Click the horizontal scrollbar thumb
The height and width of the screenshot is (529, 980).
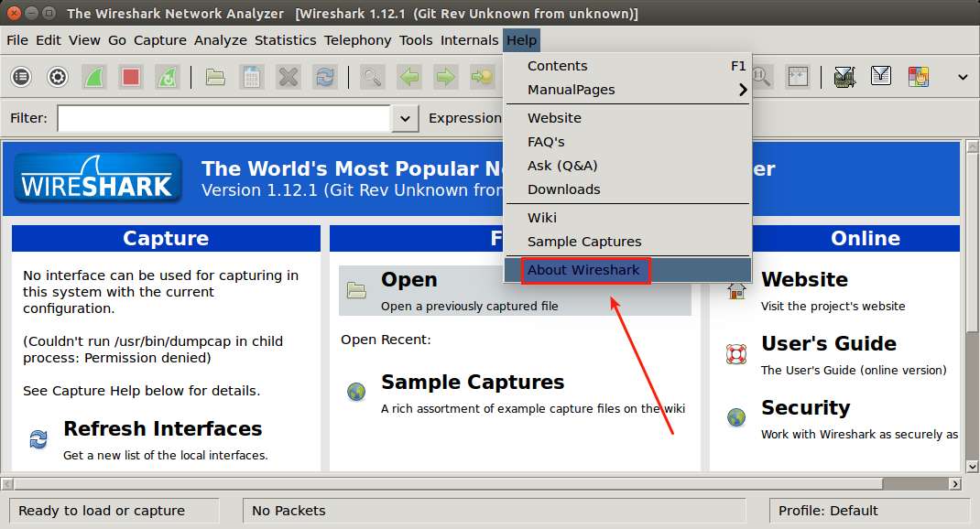coord(448,484)
